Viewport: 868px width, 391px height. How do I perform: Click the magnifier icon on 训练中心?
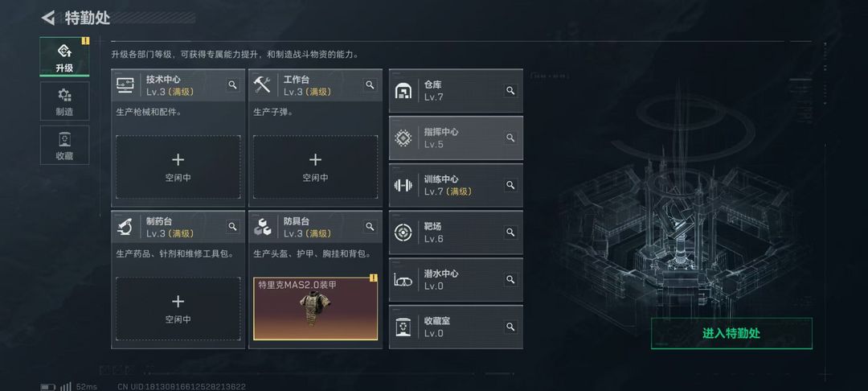click(x=510, y=185)
